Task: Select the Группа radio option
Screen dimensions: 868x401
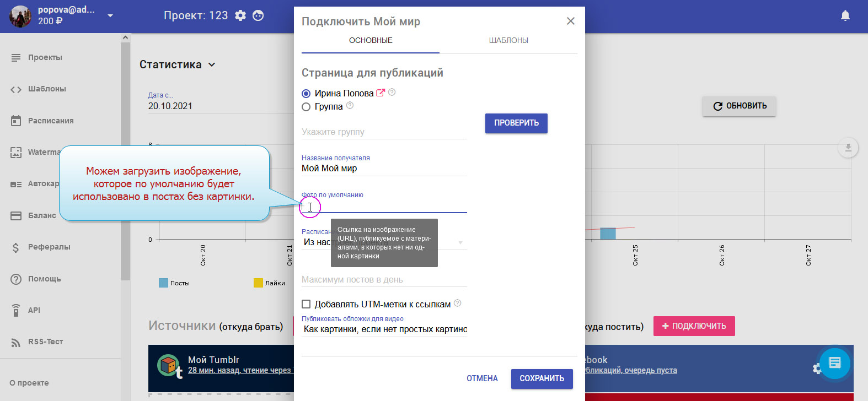Action: [306, 107]
